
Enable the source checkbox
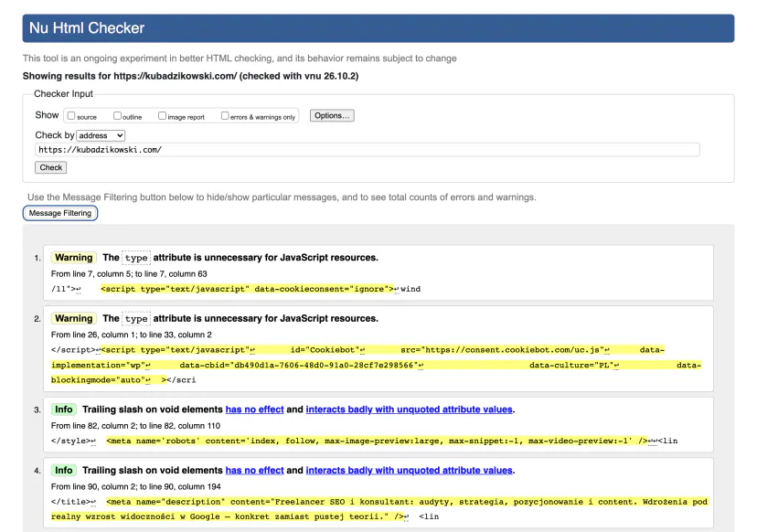(71, 116)
